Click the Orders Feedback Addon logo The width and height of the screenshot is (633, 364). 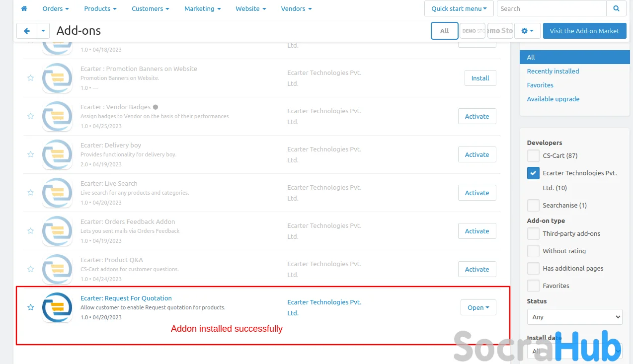coord(57,231)
